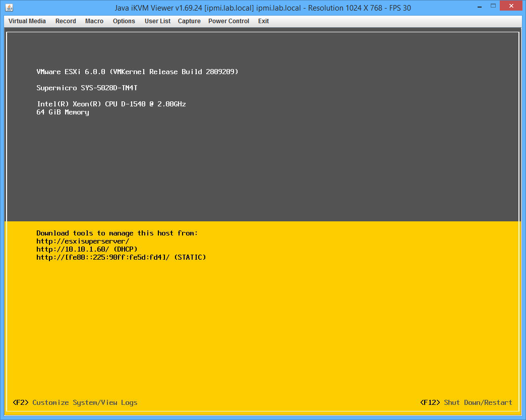Open the Virtual Media menu
Viewport: 526px width, 420px height.
(x=27, y=21)
